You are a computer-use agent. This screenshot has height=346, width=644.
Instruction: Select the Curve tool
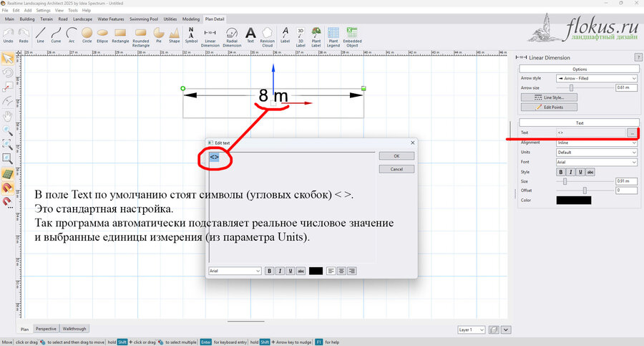click(56, 35)
